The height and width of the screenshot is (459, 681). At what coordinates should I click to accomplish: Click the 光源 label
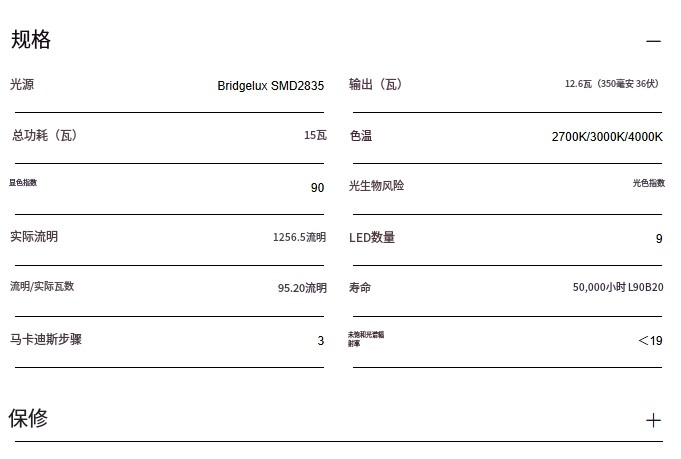(22, 85)
